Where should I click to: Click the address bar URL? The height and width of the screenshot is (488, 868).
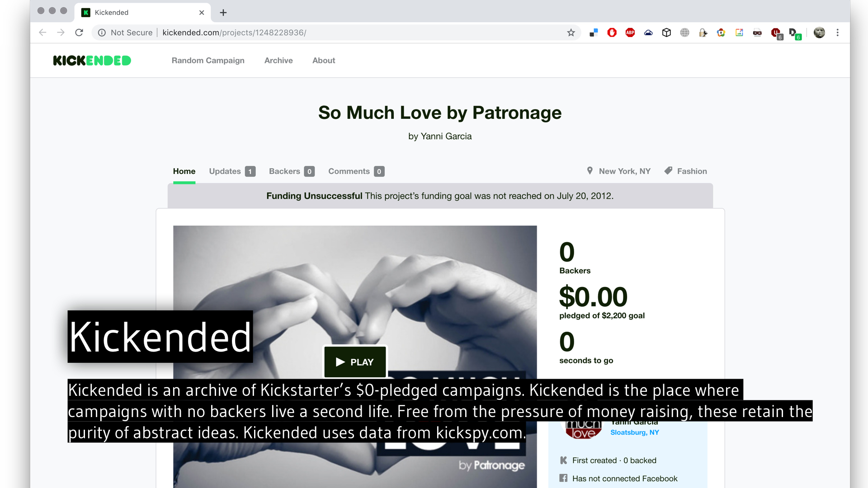(234, 33)
